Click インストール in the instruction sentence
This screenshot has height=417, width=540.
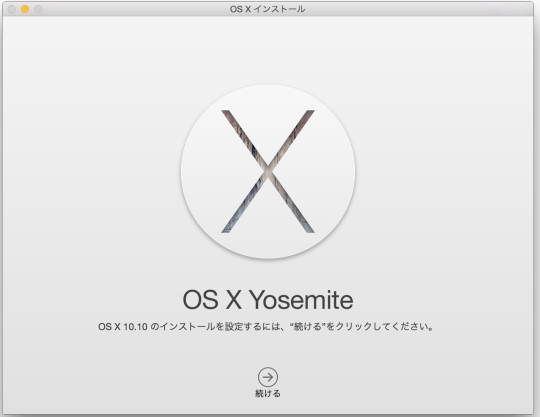tap(188, 326)
